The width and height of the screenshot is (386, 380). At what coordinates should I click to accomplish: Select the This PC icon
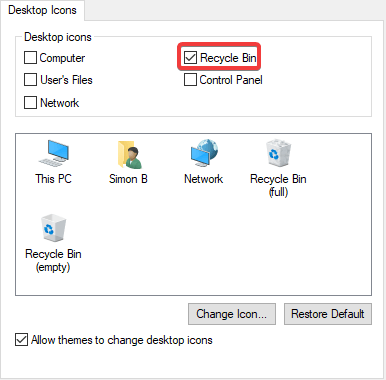point(54,154)
